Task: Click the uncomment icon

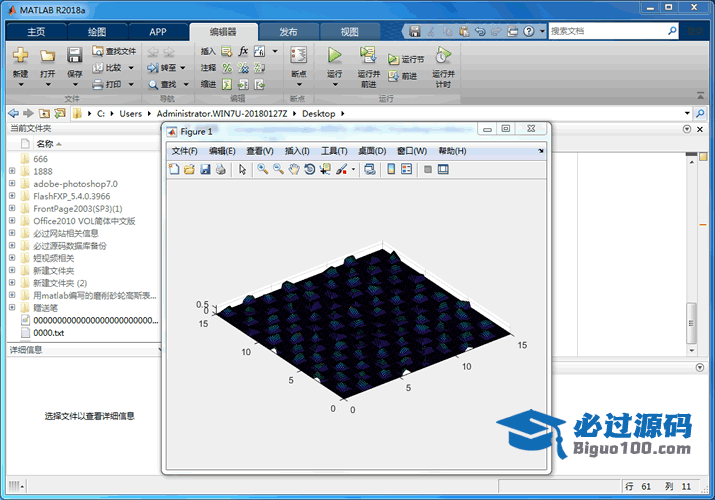Action: tap(243, 68)
